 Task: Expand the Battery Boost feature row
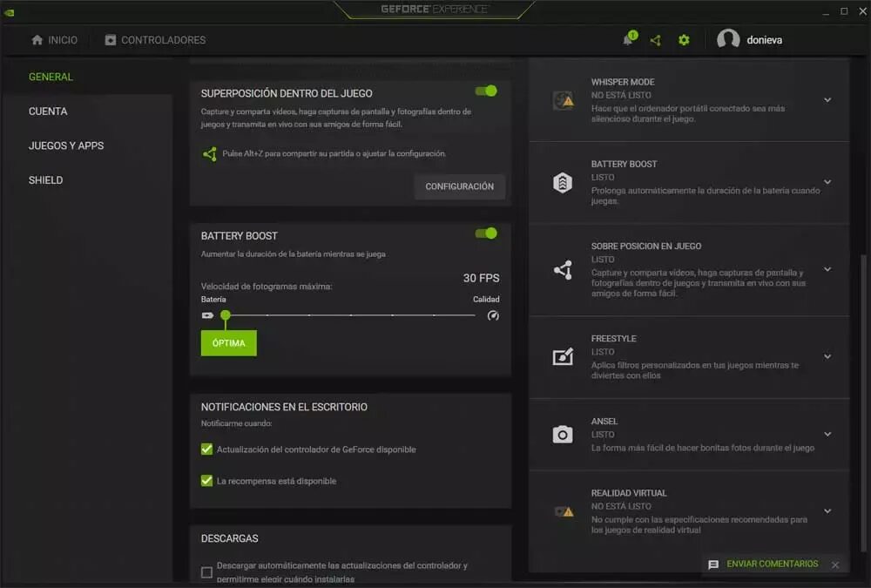coord(827,182)
